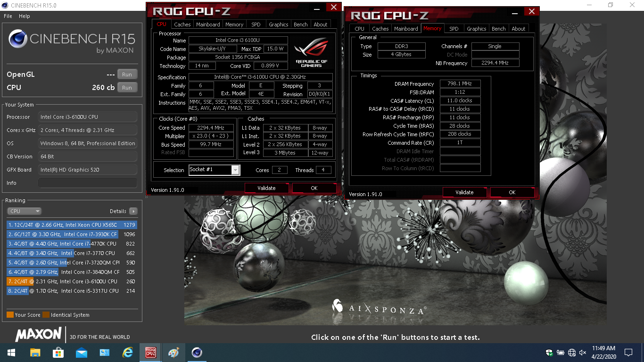Click the DRAM Frequency value 798.1 MHz

460,84
